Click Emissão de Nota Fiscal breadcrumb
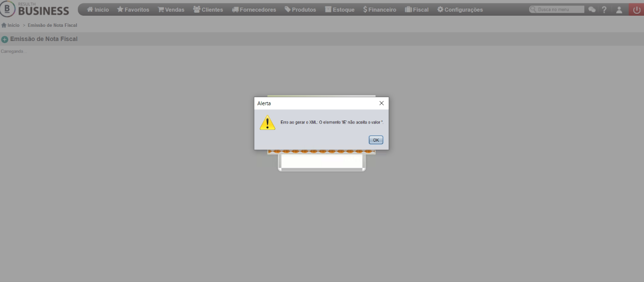Image resolution: width=644 pixels, height=282 pixels. (53, 25)
